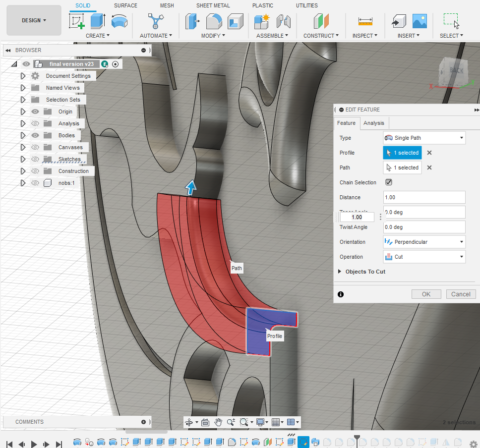Select the Pan hand tool

[x=218, y=422]
